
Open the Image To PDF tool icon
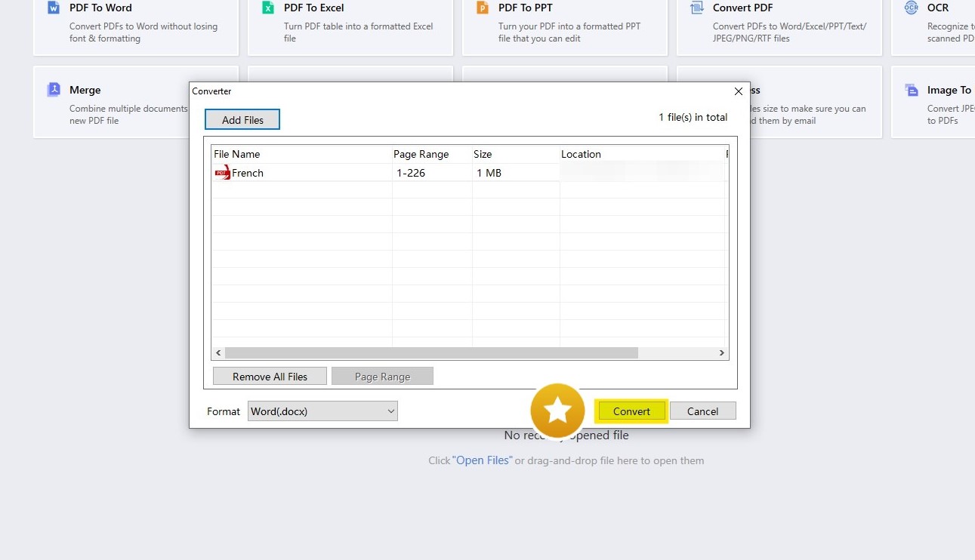pyautogui.click(x=912, y=90)
